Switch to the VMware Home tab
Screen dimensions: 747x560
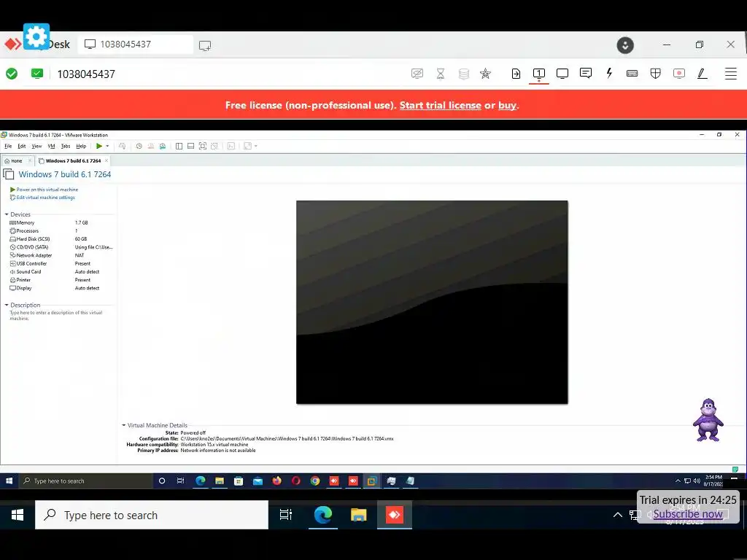tap(17, 161)
